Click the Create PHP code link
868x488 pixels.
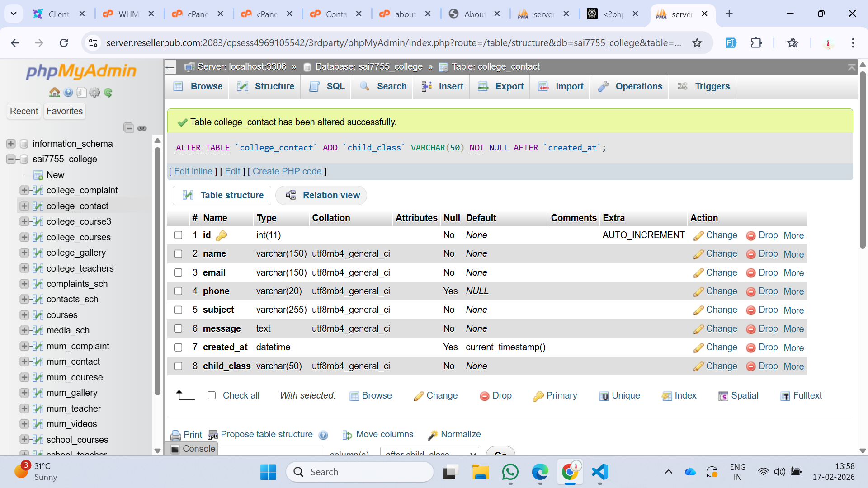coord(287,171)
